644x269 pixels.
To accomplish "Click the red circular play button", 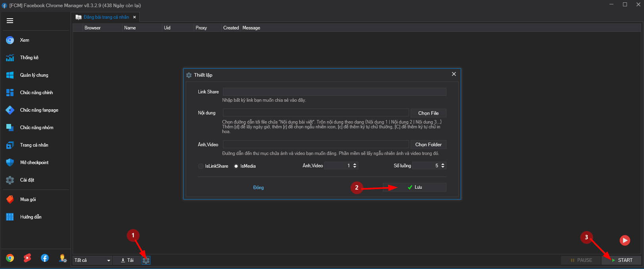I will 625,240.
